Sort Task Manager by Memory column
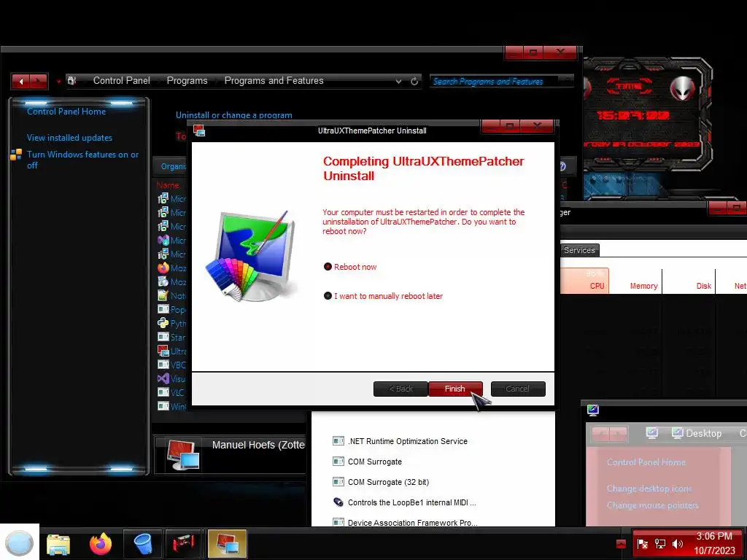 [635, 281]
